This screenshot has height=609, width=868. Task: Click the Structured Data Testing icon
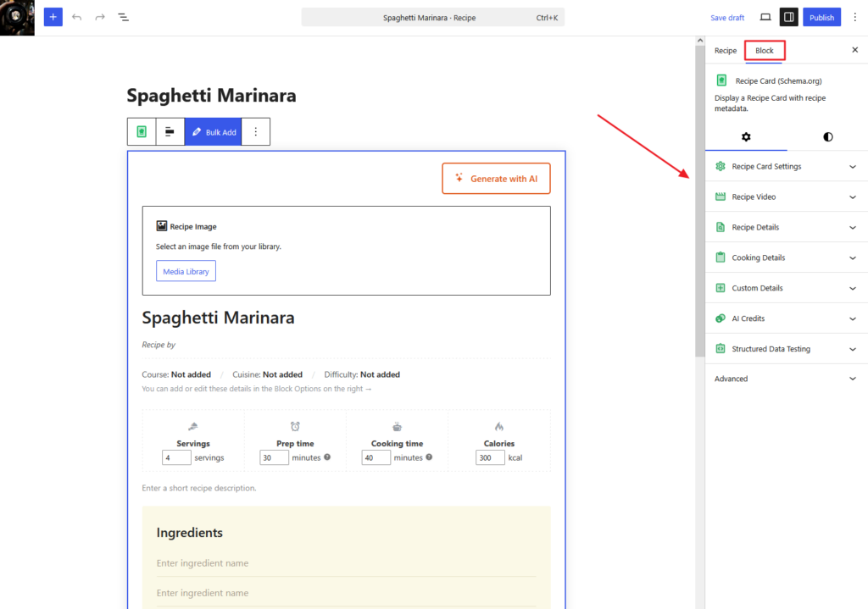point(721,348)
